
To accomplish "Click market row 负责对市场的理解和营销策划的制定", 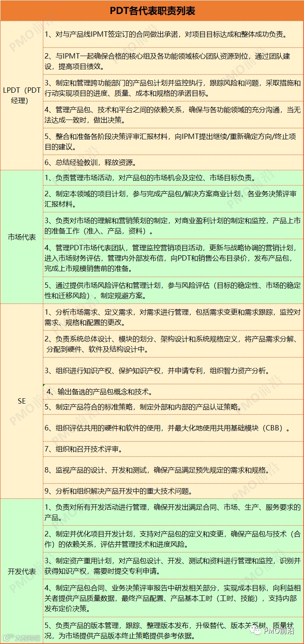I will pyautogui.click(x=173, y=226).
